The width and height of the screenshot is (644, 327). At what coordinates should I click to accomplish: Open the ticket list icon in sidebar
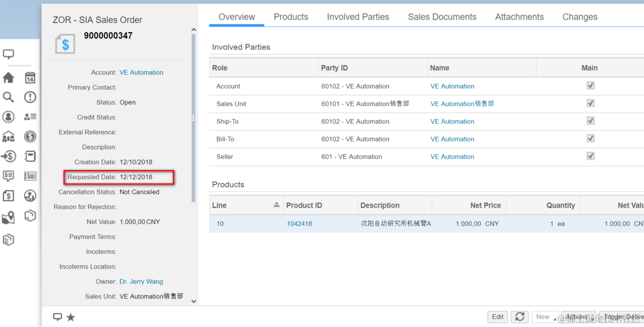(30, 176)
